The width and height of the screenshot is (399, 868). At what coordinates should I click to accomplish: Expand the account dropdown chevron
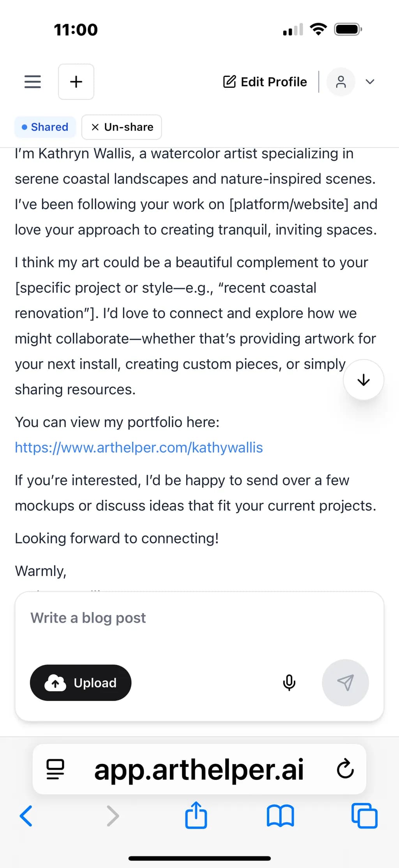370,82
